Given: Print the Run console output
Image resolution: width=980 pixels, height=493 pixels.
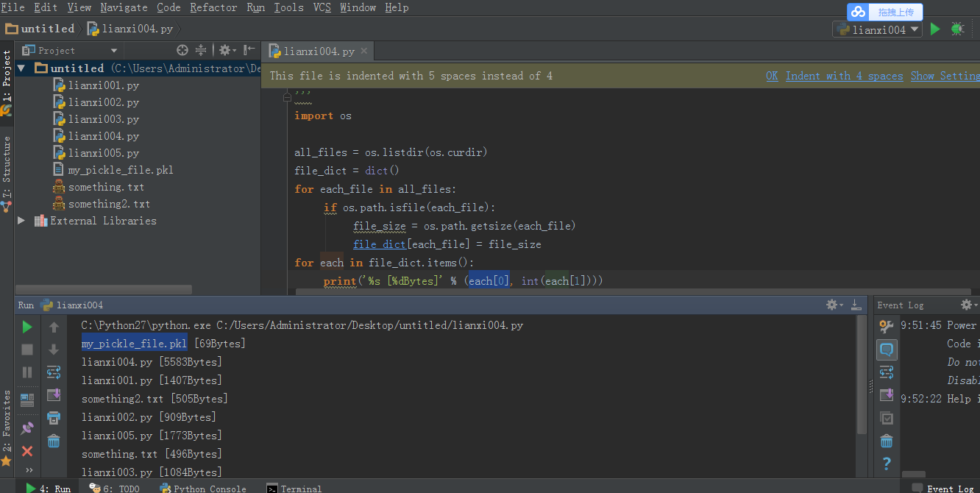Looking at the screenshot, I should click(x=54, y=418).
